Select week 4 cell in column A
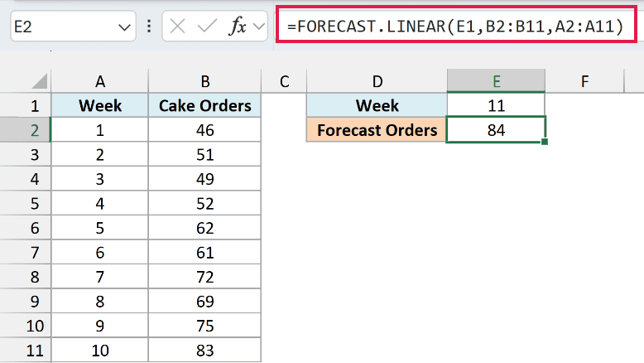The width and height of the screenshot is (644, 363). coord(100,204)
